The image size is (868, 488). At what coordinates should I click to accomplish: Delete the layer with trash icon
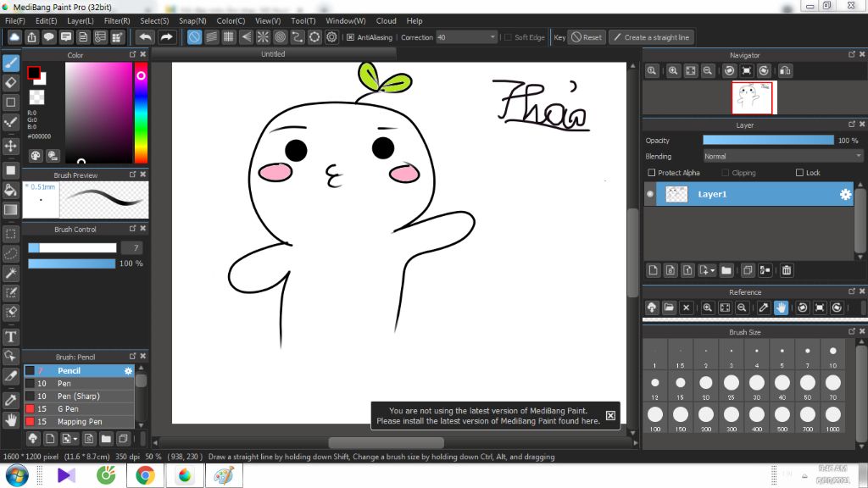787,270
